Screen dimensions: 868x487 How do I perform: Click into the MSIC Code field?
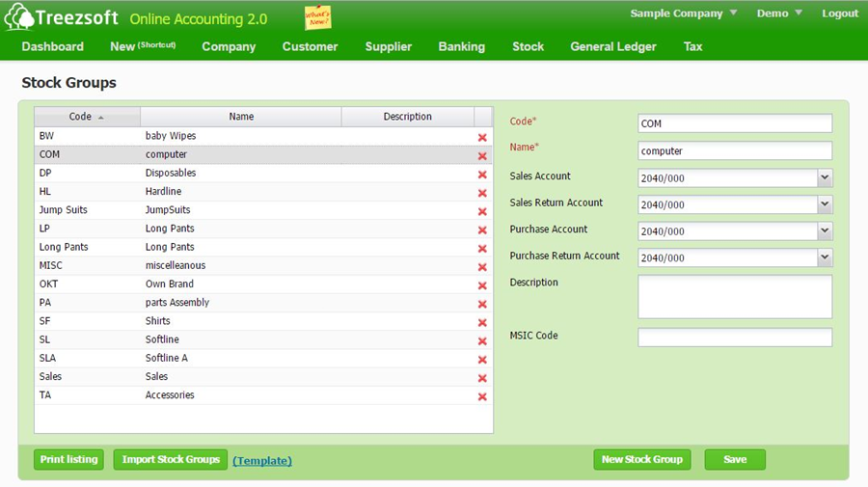(x=734, y=337)
